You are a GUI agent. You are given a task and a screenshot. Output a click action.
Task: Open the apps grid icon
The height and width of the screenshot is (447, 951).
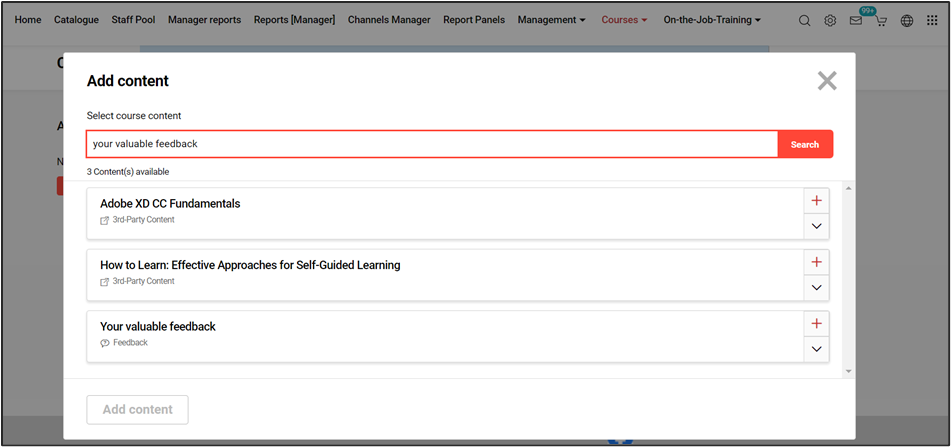pyautogui.click(x=932, y=20)
